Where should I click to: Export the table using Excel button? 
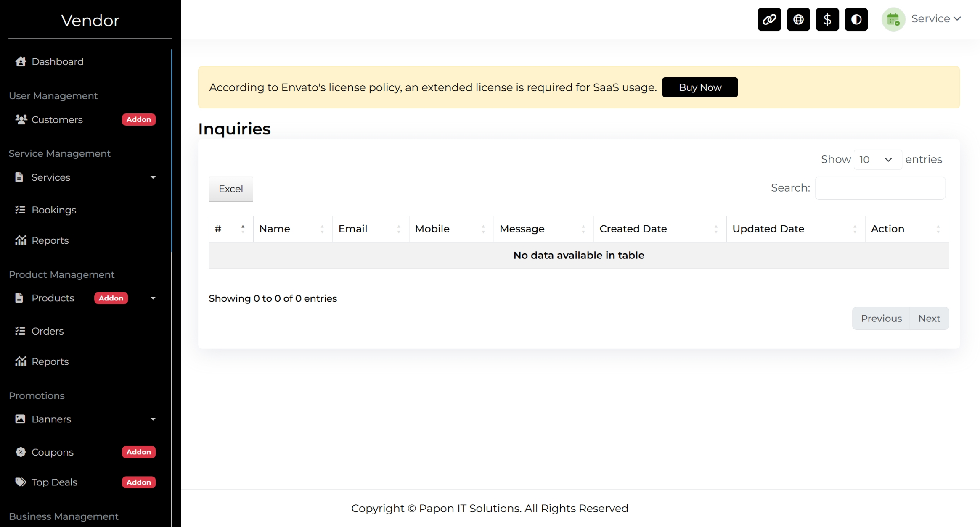[231, 189]
